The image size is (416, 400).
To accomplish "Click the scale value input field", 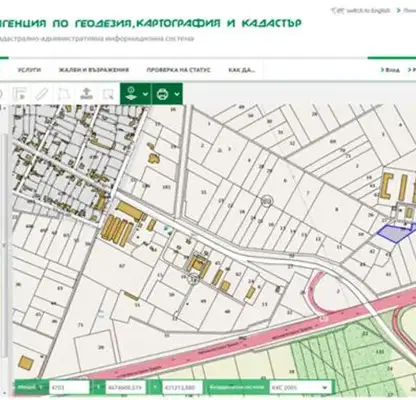I will point(69,387).
